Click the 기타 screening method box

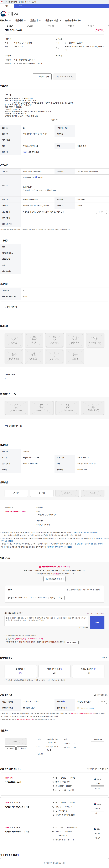(x=93, y=493)
